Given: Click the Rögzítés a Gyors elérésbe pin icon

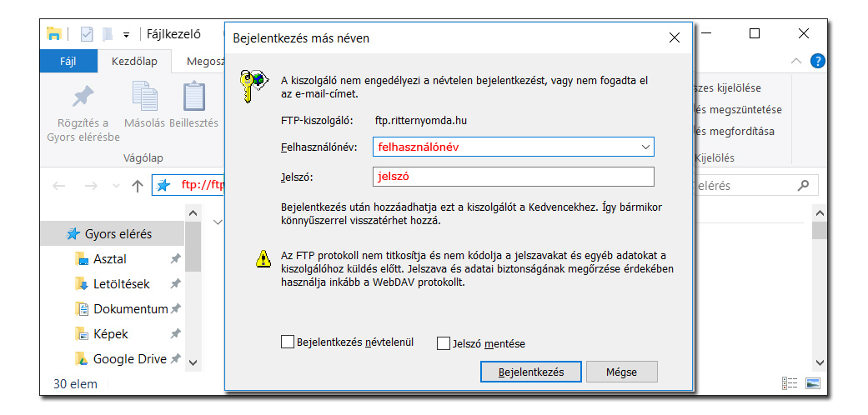Looking at the screenshot, I should 83,98.
